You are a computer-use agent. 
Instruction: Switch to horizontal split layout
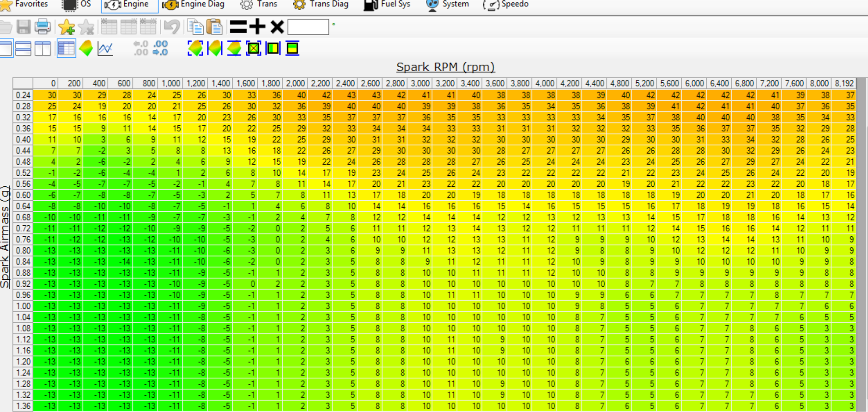coord(23,48)
